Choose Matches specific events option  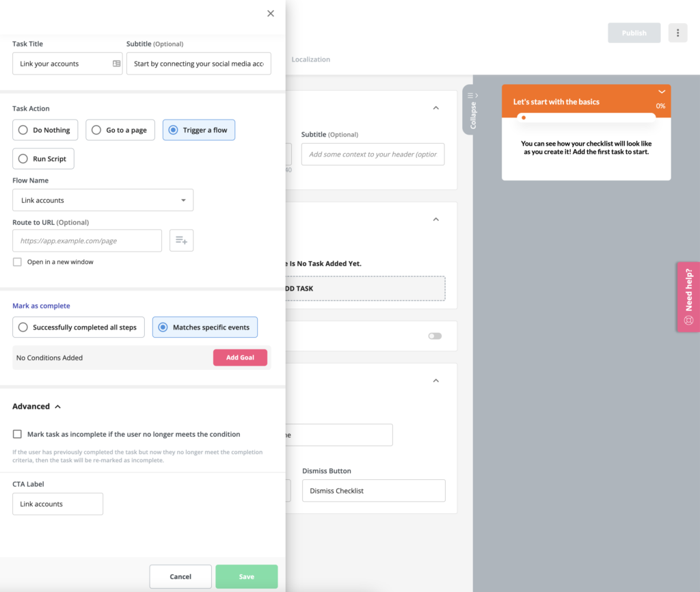(205, 327)
